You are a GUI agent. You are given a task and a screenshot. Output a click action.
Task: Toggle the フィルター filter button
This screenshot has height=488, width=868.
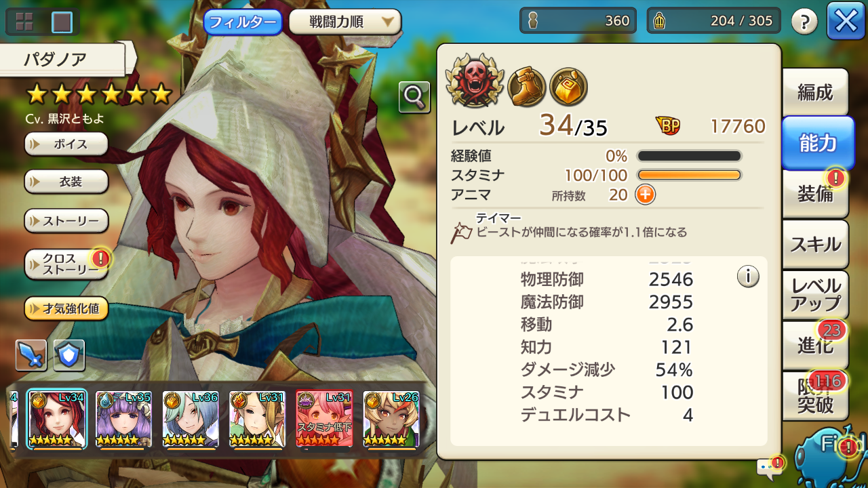click(x=243, y=22)
